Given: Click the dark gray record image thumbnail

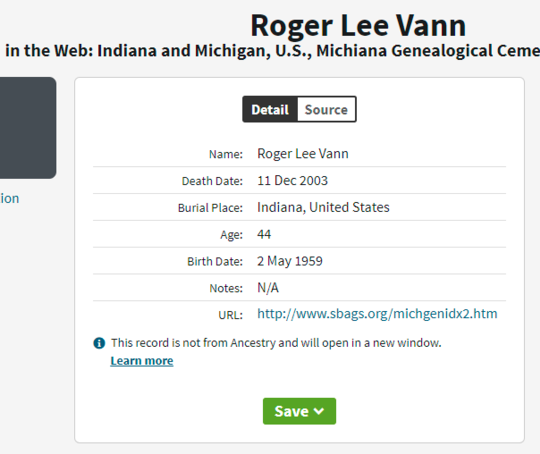Looking at the screenshot, I should pos(28,128).
